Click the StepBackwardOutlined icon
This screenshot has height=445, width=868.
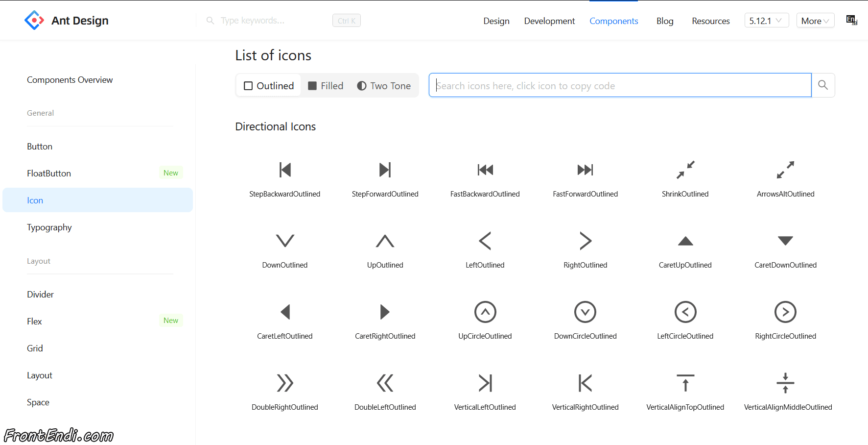click(x=285, y=170)
